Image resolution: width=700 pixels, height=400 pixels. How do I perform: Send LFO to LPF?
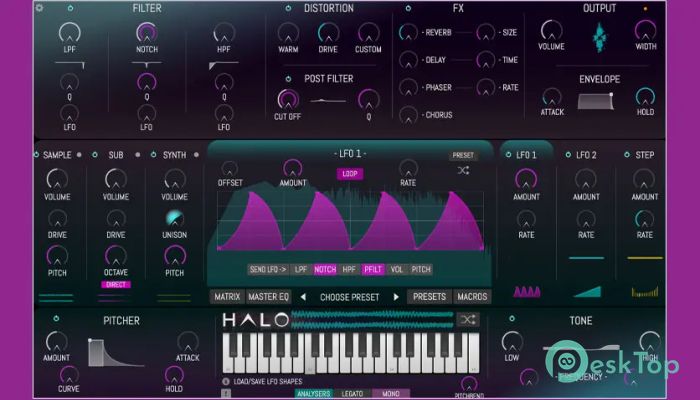(301, 269)
